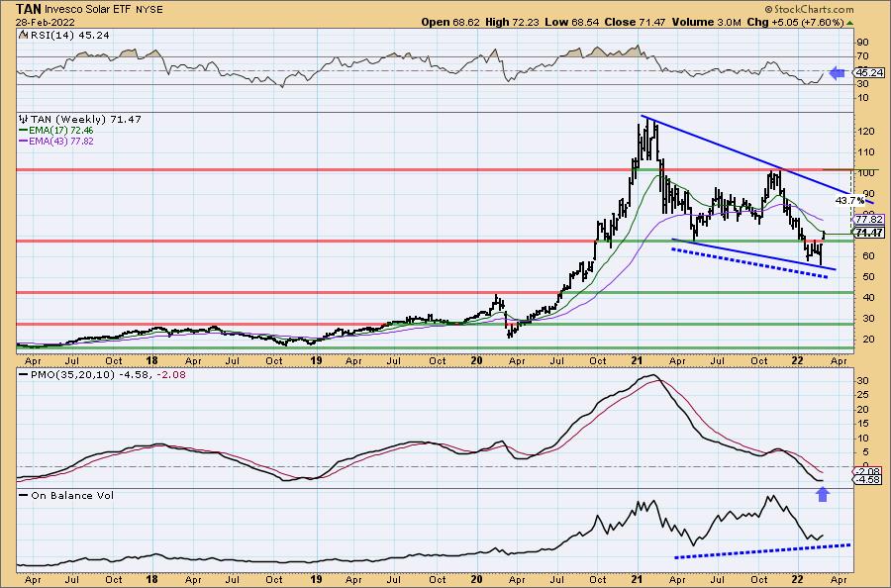The image size is (891, 588).
Task: Select the EMA(43) 77.82 legend entry
Action: click(56, 141)
